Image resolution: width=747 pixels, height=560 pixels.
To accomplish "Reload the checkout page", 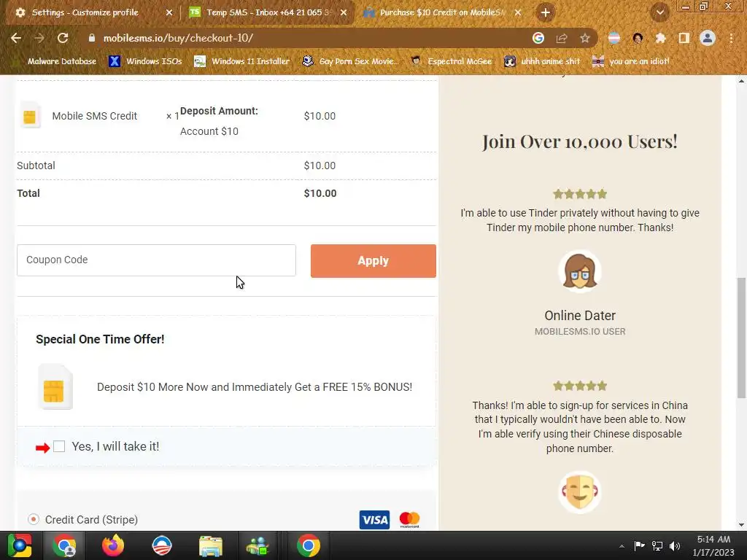I will (x=63, y=38).
